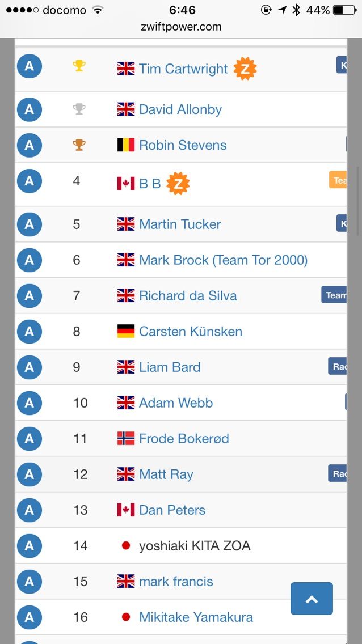
Task: Open Mikitake Yamakura's rider profile
Action: coord(196,617)
